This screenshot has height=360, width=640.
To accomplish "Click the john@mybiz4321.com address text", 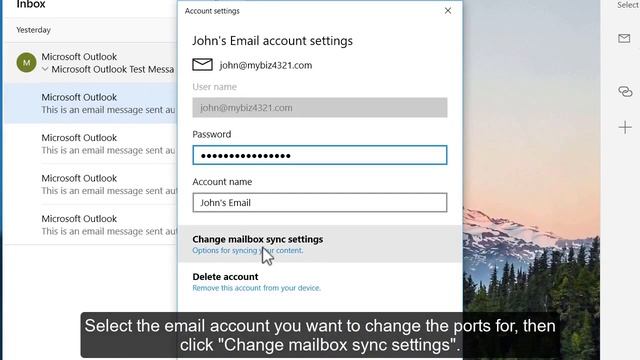I will click(x=266, y=65).
